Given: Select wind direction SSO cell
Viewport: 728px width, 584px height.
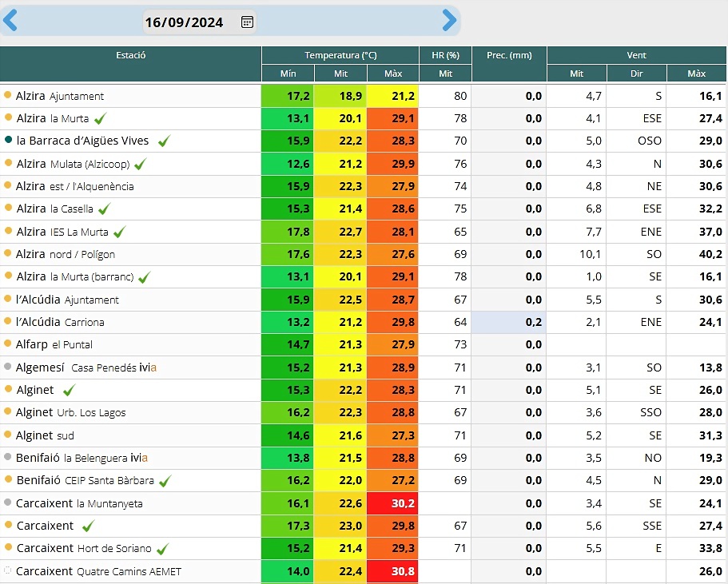Looking at the screenshot, I should pos(637,412).
